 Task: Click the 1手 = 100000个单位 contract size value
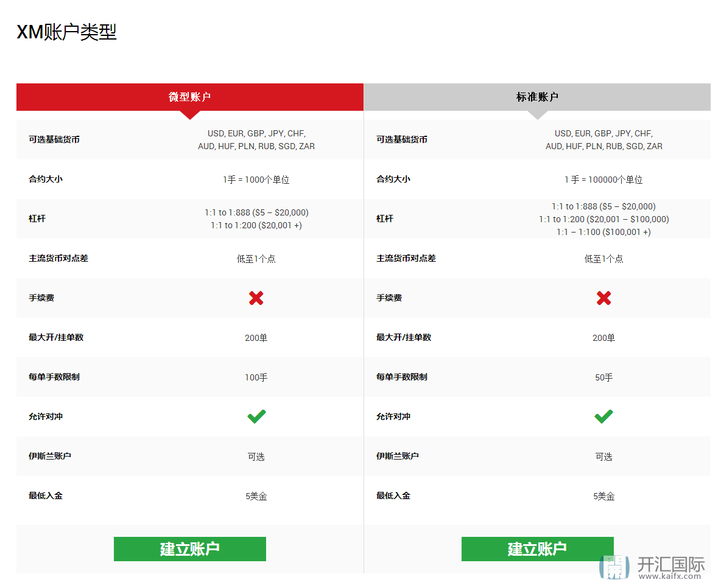603,179
